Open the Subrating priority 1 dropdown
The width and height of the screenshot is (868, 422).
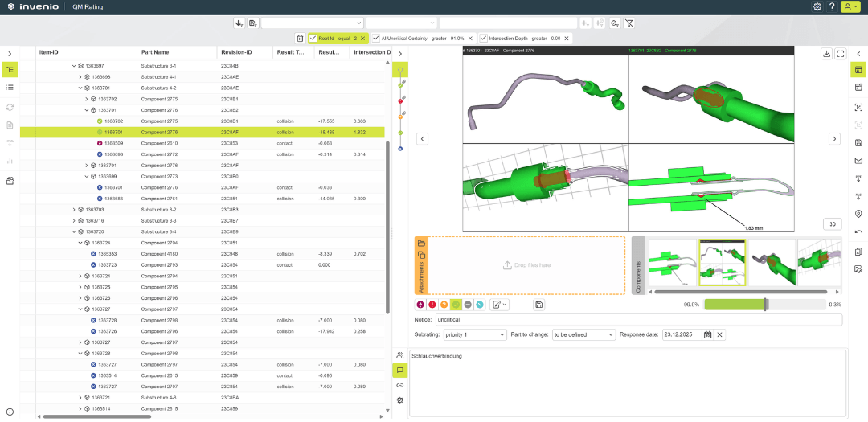point(475,334)
